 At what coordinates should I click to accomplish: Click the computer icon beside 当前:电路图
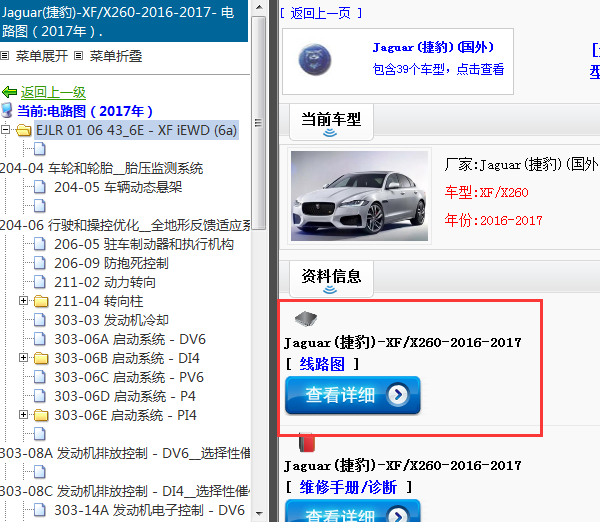coord(7,111)
